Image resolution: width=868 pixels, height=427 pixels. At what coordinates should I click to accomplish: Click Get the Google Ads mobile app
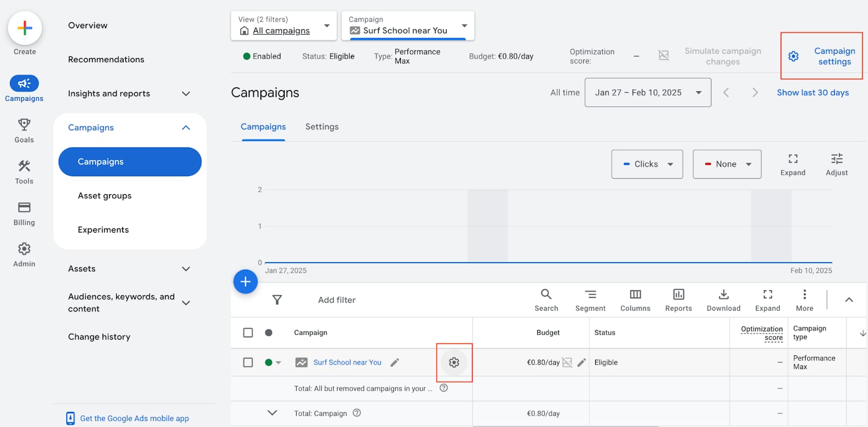(135, 418)
